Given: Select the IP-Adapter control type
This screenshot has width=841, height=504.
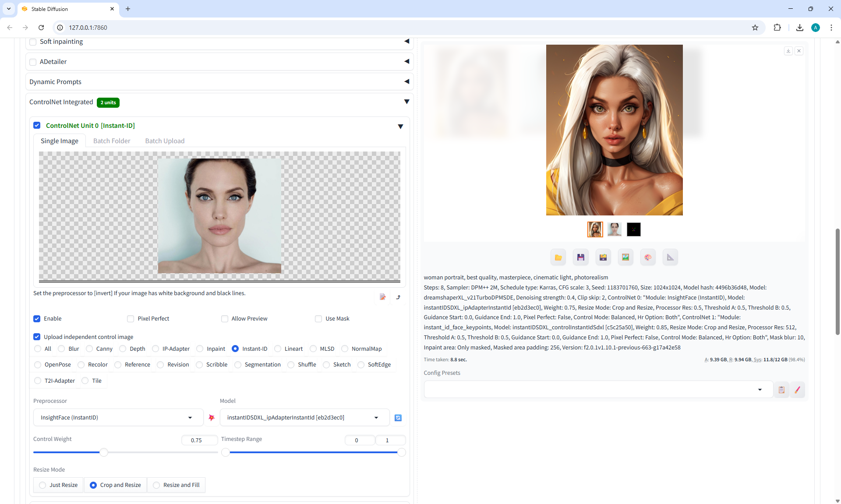Looking at the screenshot, I should (x=155, y=349).
